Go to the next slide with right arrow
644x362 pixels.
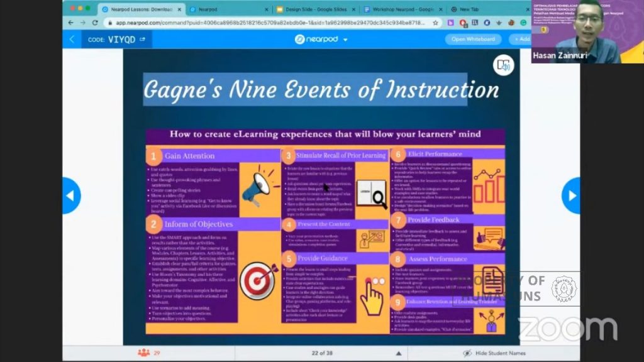[x=571, y=196]
